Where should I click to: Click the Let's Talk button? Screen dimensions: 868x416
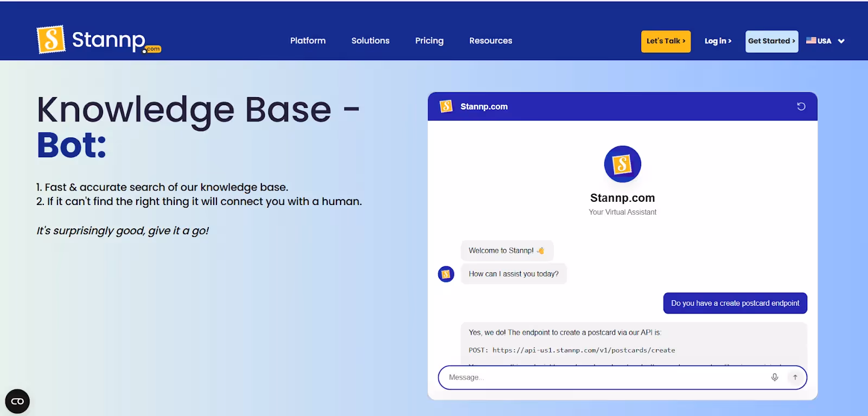[x=666, y=41]
